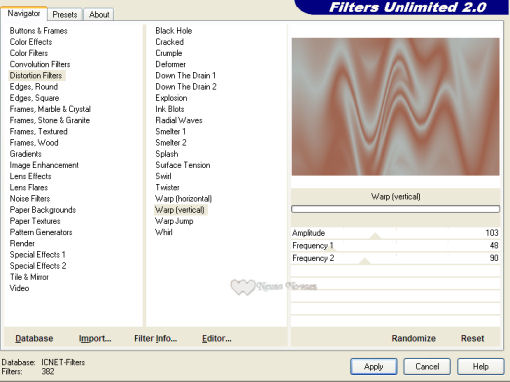Choose the Color Effects category

point(31,42)
